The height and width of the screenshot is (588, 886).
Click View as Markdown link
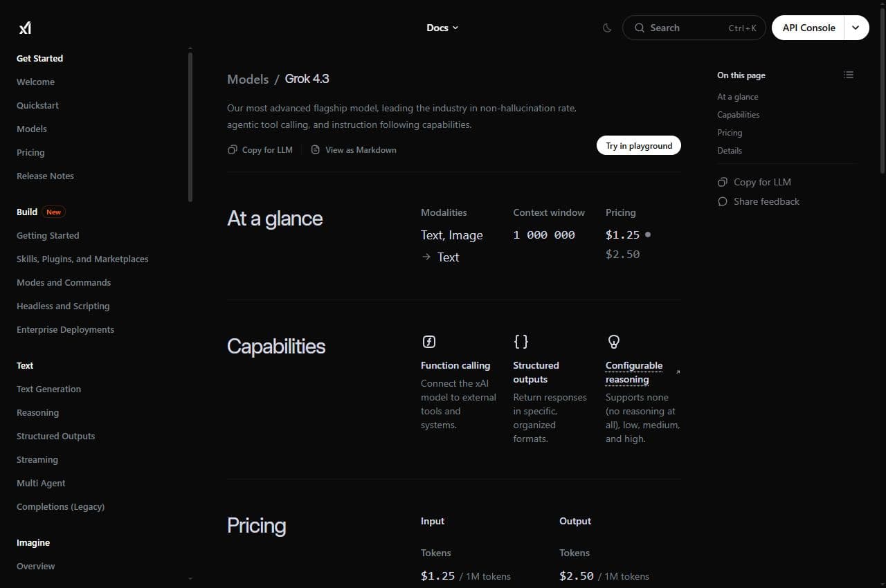click(x=354, y=149)
